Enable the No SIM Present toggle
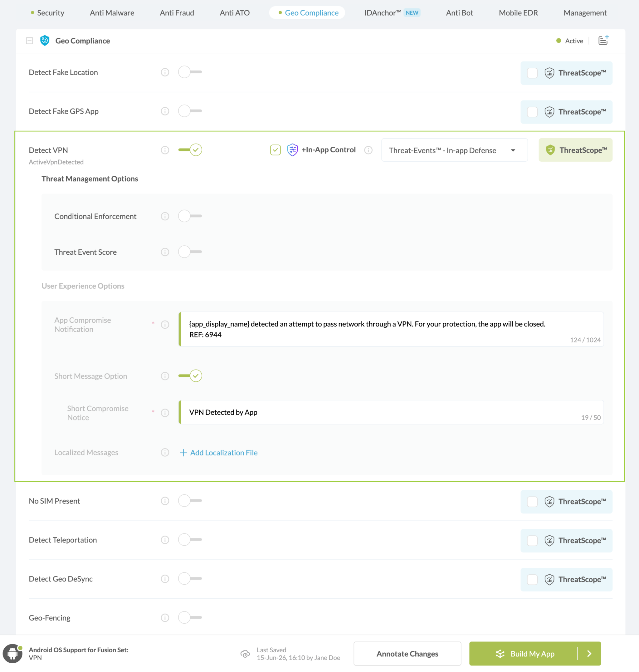This screenshot has width=639, height=672. click(190, 500)
